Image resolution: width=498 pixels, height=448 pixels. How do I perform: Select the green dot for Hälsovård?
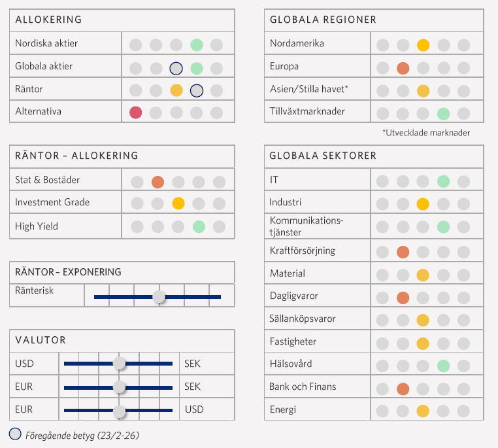[x=443, y=366]
